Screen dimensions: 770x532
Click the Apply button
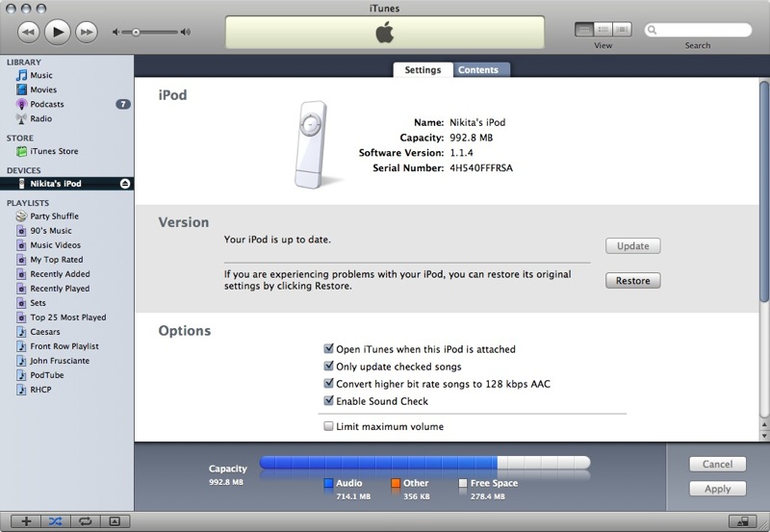pos(717,489)
